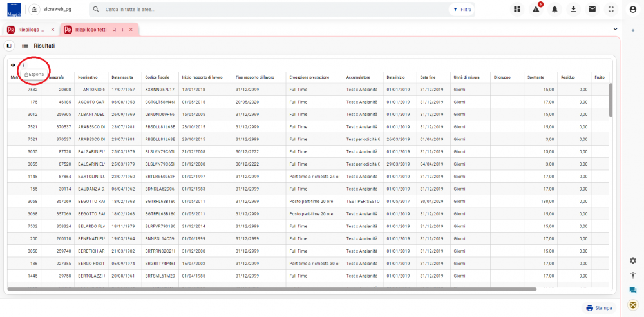Click the Fruito column header

click(x=600, y=77)
